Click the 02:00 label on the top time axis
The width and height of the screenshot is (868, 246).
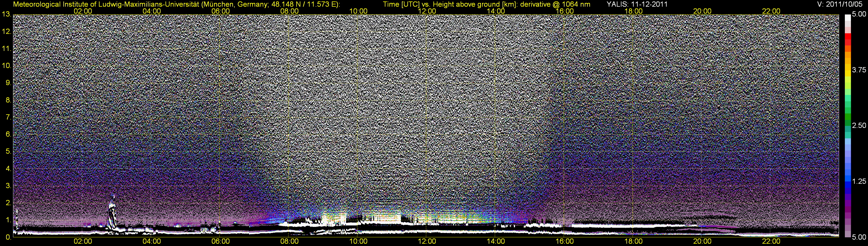coord(83,11)
